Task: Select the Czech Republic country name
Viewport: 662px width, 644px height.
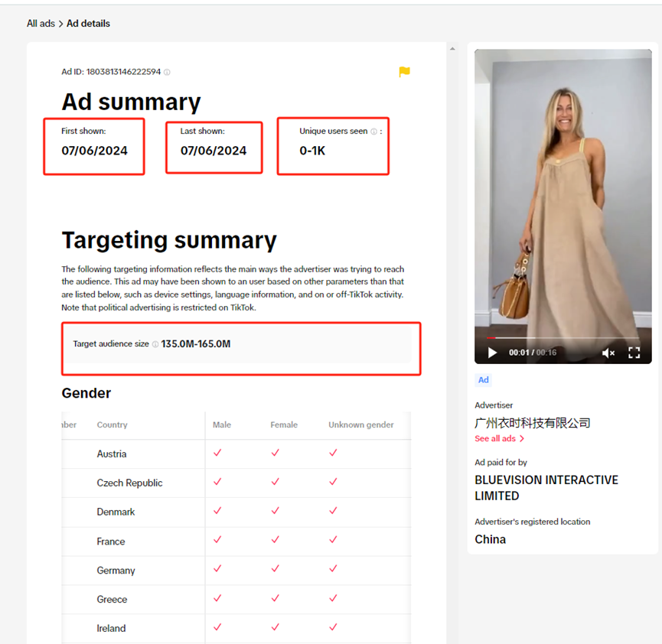Action: pyautogui.click(x=129, y=483)
